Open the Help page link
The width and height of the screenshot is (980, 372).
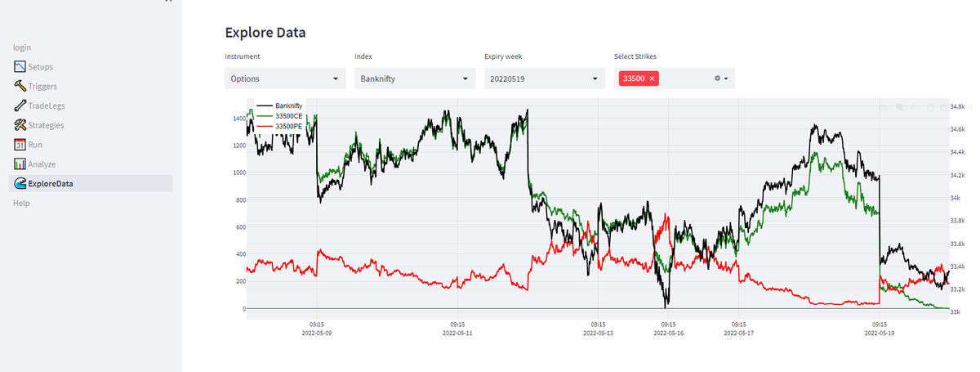click(x=21, y=203)
